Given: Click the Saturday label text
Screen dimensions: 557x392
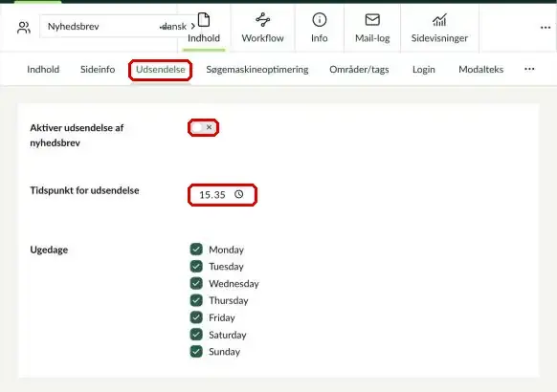Looking at the screenshot, I should click(x=228, y=335).
